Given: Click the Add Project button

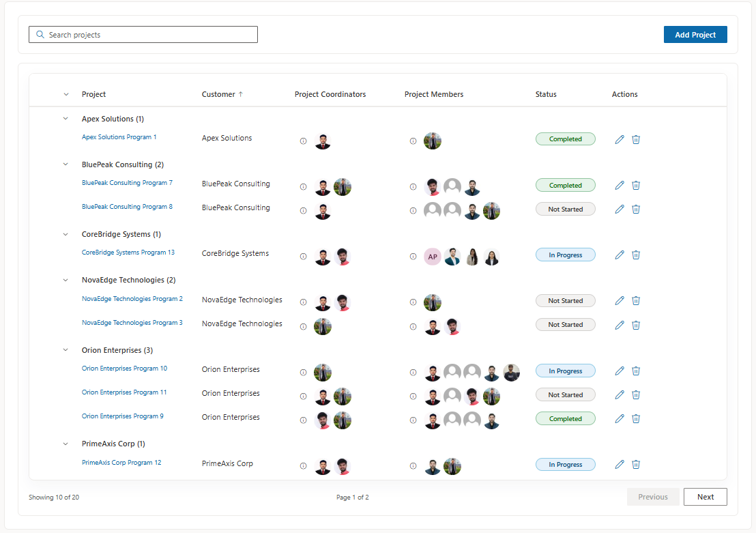Looking at the screenshot, I should [x=695, y=35].
